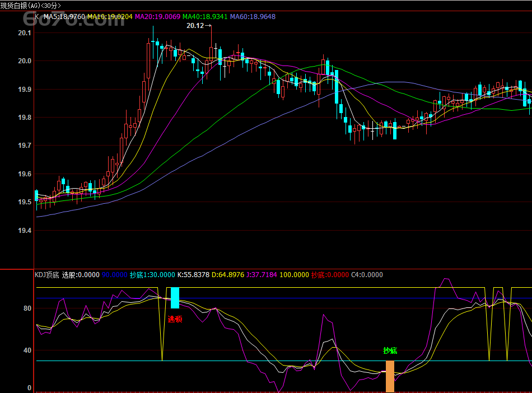532x393 pixels.
Task: Click the green 抄底 text label
Action: [x=390, y=351]
